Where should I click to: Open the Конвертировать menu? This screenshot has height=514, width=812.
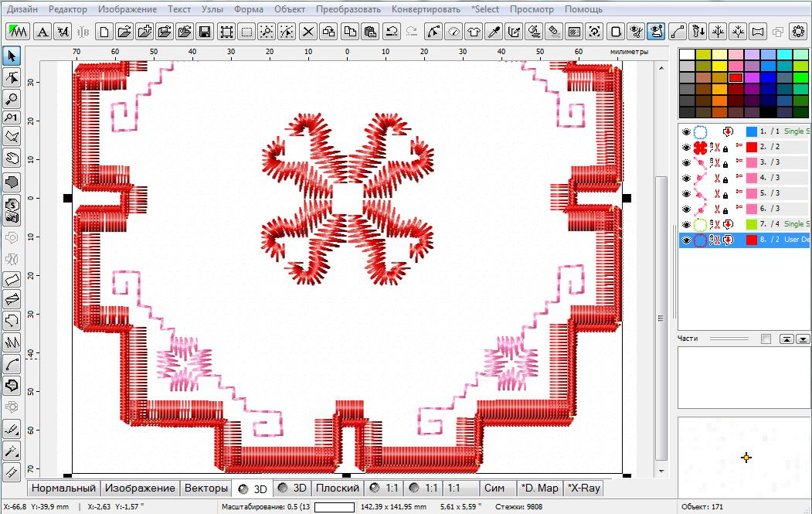tap(426, 9)
